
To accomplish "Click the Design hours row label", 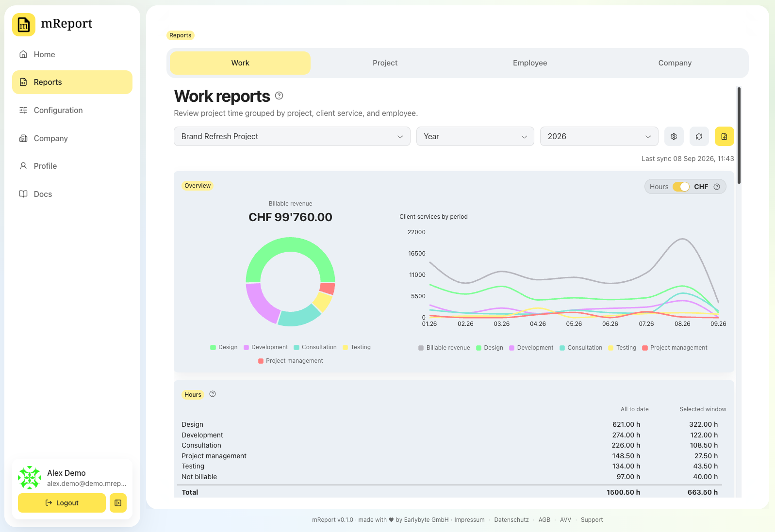I will click(x=192, y=424).
